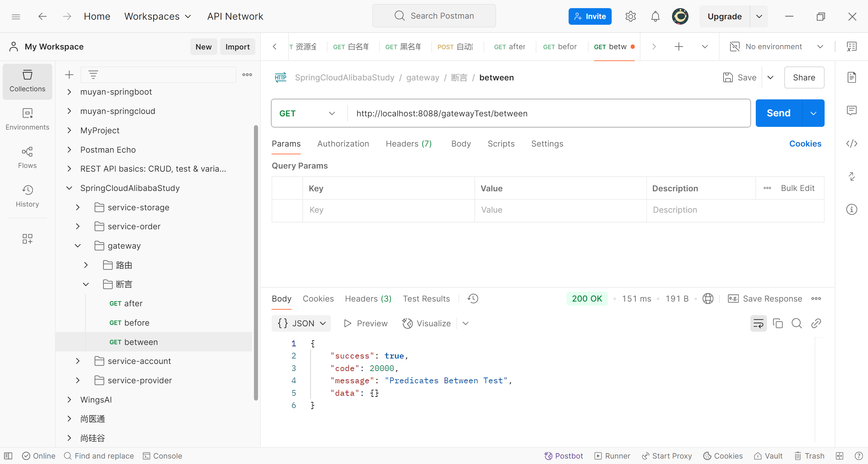Open the Test Results response tab
This screenshot has height=464, width=868.
(426, 298)
